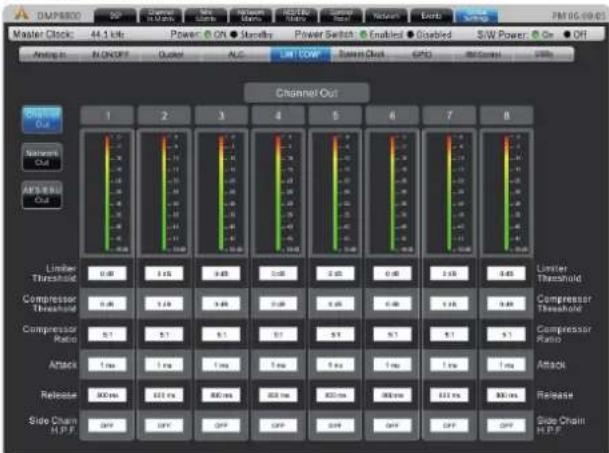This screenshot has width=609, height=453.
Task: Open the Control Panel tab
Action: pyautogui.click(x=341, y=16)
